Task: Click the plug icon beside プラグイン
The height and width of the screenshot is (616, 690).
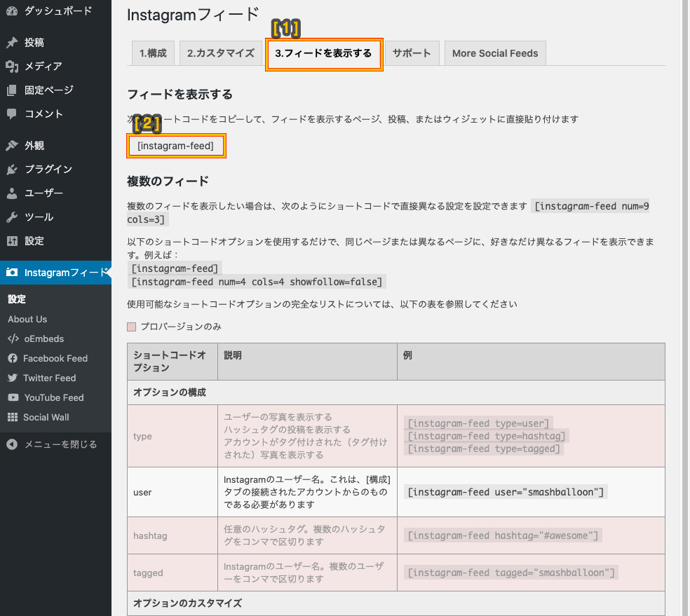Action: [x=12, y=170]
